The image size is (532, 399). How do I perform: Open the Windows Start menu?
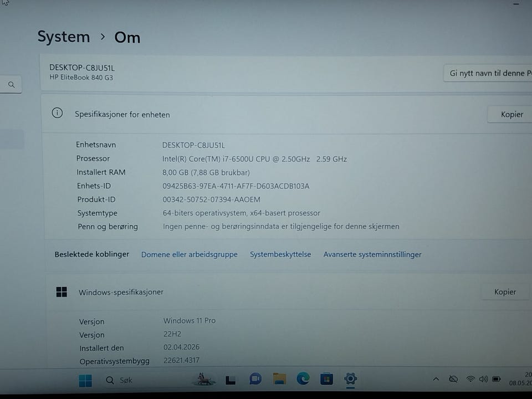click(x=85, y=380)
